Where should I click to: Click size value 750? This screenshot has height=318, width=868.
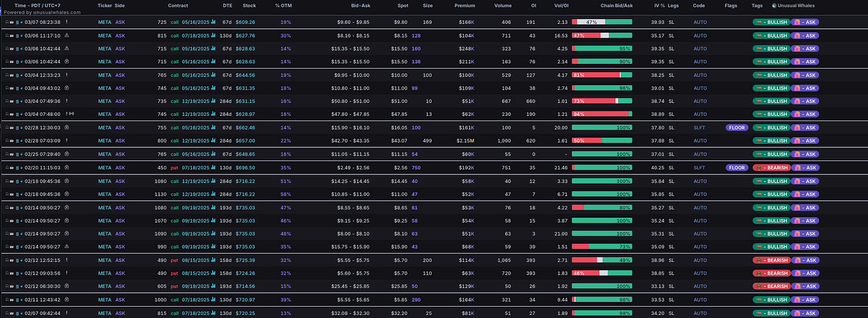(416, 168)
